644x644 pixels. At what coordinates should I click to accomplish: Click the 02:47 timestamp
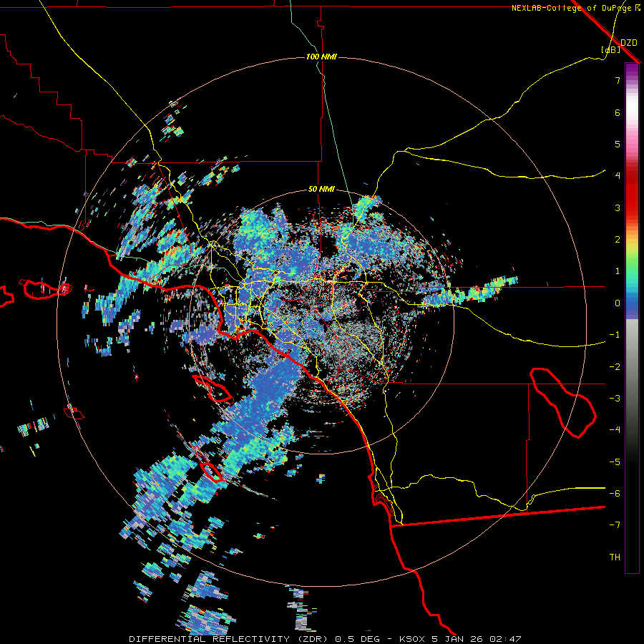click(x=506, y=639)
